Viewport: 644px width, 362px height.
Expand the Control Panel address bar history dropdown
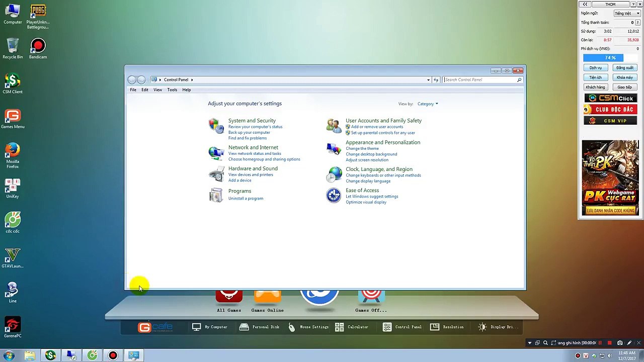click(x=428, y=79)
